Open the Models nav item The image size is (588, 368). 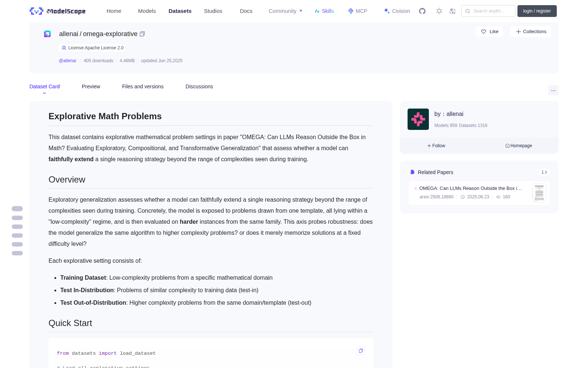click(147, 11)
